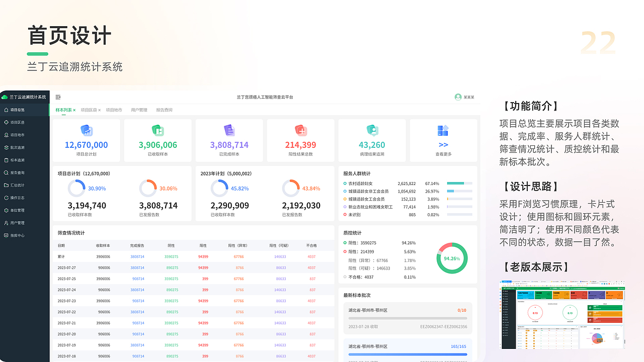Click the user avatar icon at top right
The image size is (644, 362).
[458, 97]
